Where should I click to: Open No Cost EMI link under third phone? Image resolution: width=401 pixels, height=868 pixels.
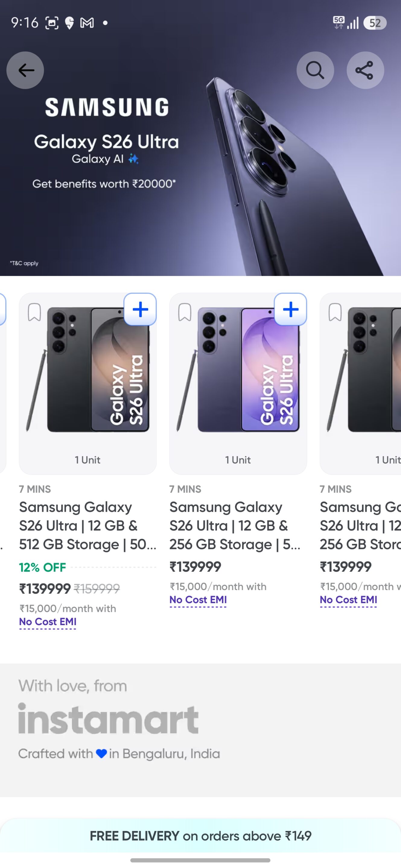(348, 600)
